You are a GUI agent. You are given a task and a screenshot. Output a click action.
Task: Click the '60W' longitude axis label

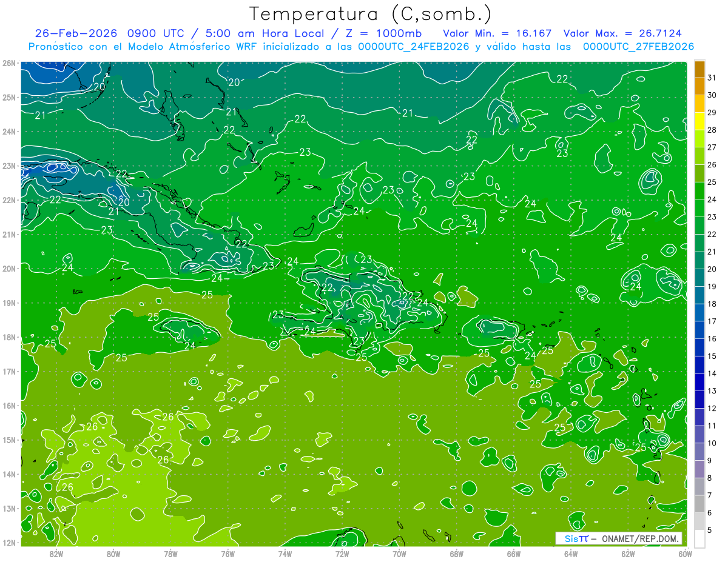click(x=686, y=554)
